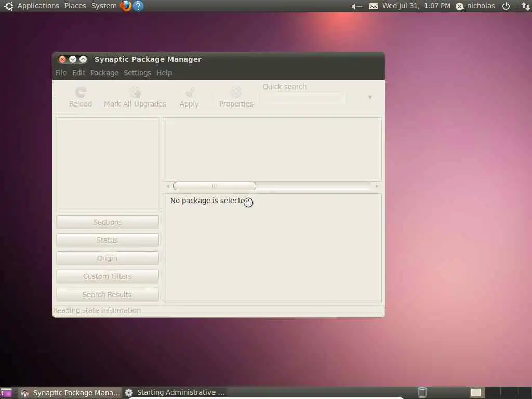This screenshot has width=532, height=399.
Task: Click the Custom Filters button
Action: 108,276
